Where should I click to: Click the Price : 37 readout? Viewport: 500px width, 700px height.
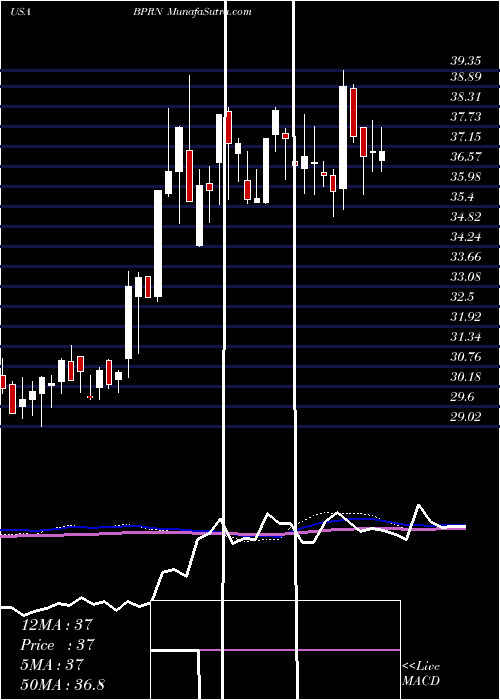[x=56, y=645]
